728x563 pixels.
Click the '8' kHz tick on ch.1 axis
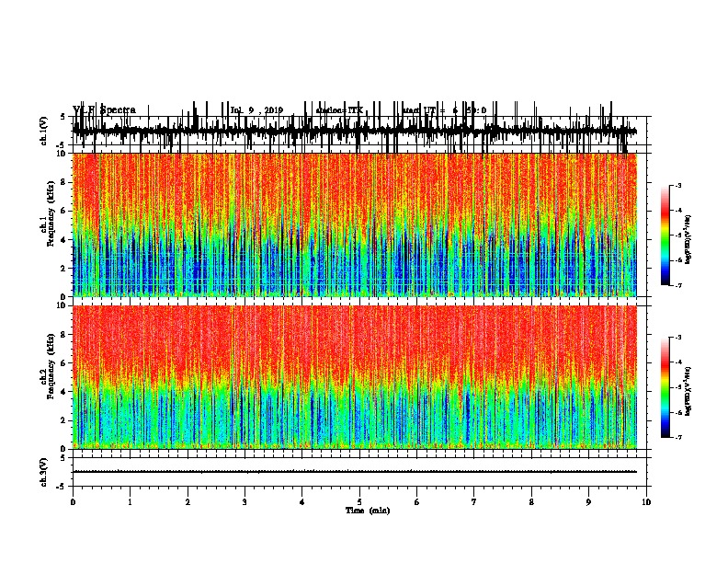pos(63,182)
